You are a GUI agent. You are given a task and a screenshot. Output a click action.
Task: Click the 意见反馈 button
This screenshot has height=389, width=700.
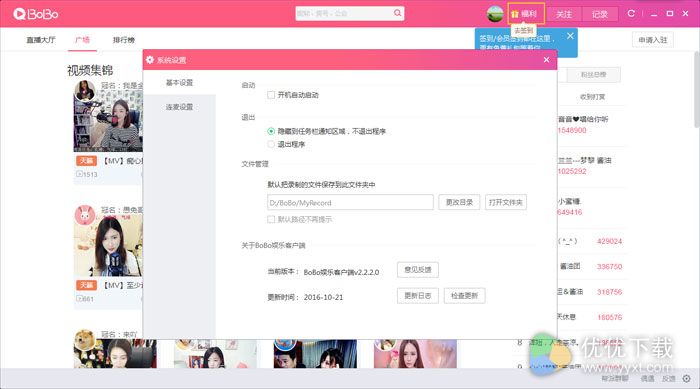[x=418, y=270]
